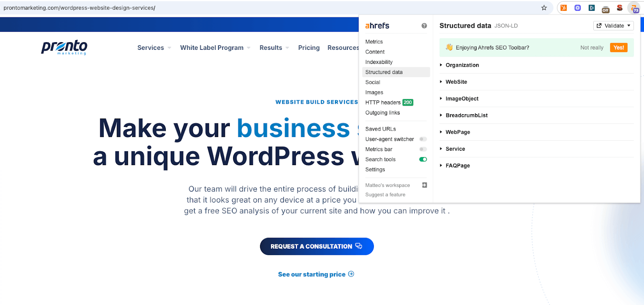Open the blue gear-shaped extension icon

[578, 8]
